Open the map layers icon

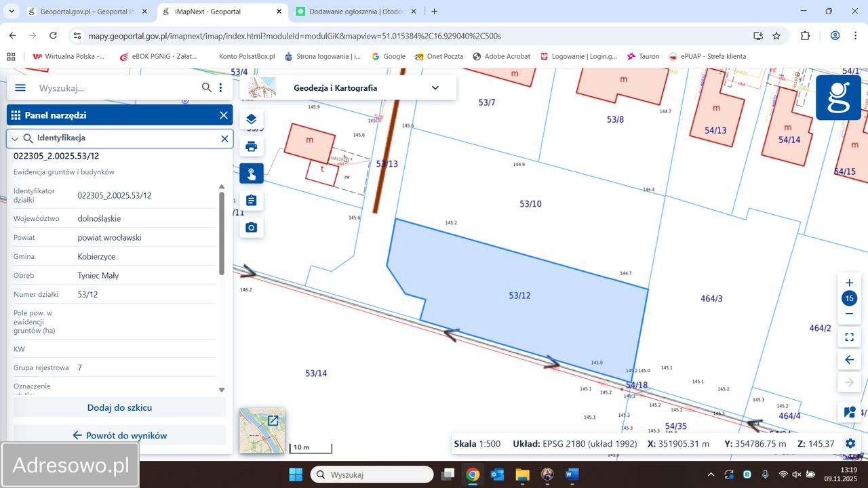click(251, 119)
